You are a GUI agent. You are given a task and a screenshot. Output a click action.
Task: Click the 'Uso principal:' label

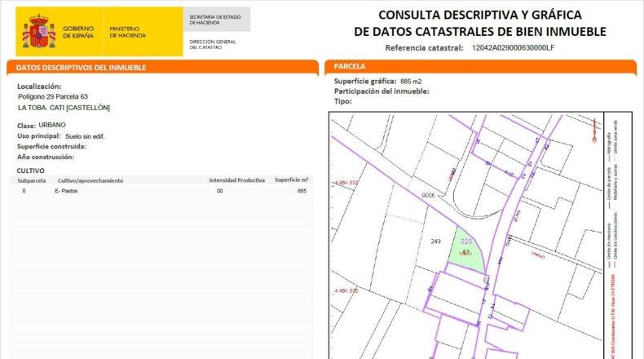[x=38, y=136]
